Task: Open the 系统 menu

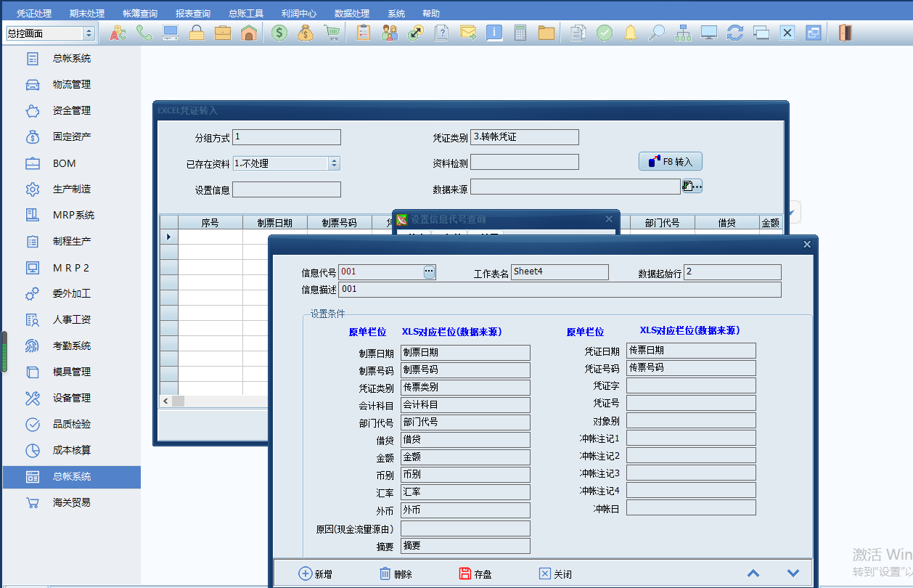Action: pos(396,14)
